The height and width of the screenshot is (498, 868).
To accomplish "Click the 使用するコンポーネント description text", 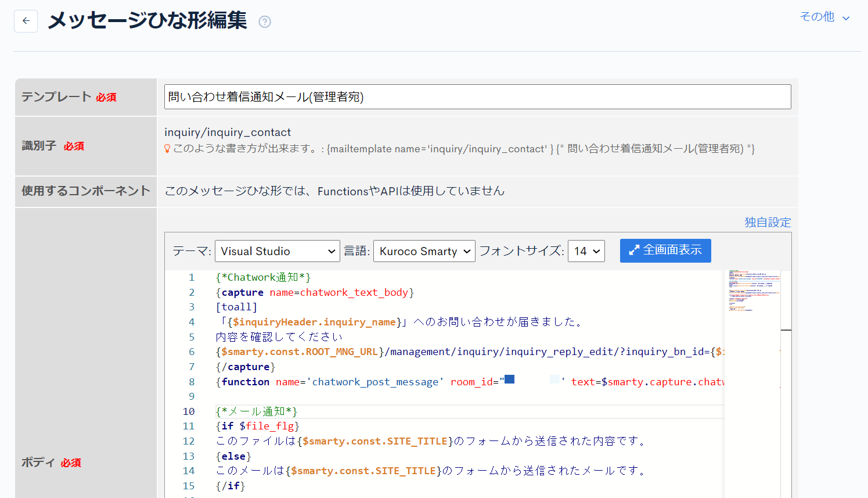I will coord(334,191).
